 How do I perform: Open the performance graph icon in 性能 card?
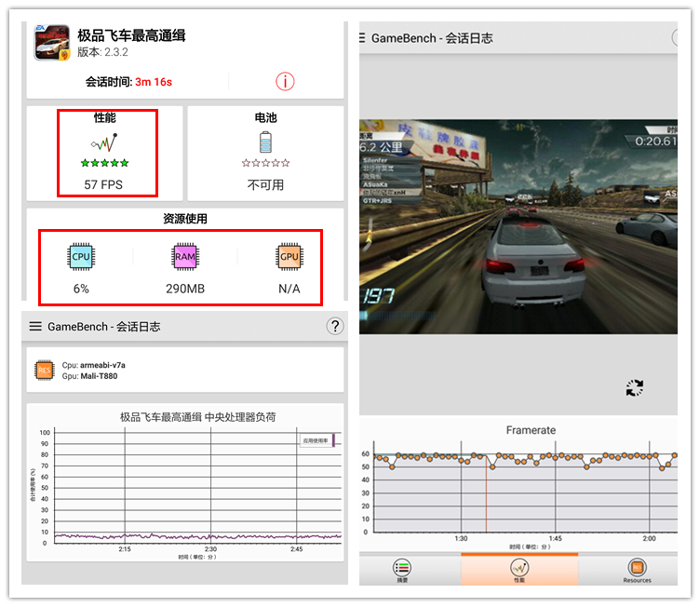click(104, 142)
